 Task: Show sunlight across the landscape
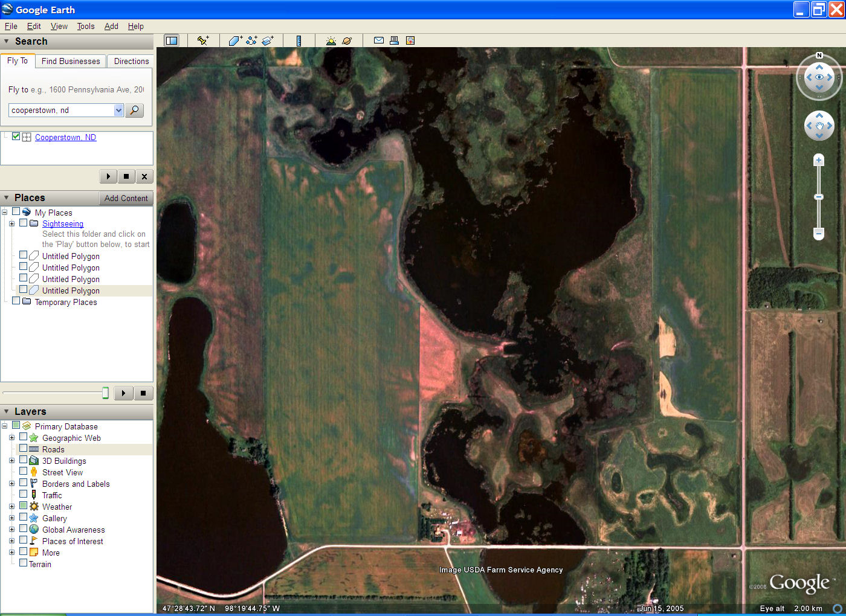pyautogui.click(x=331, y=40)
